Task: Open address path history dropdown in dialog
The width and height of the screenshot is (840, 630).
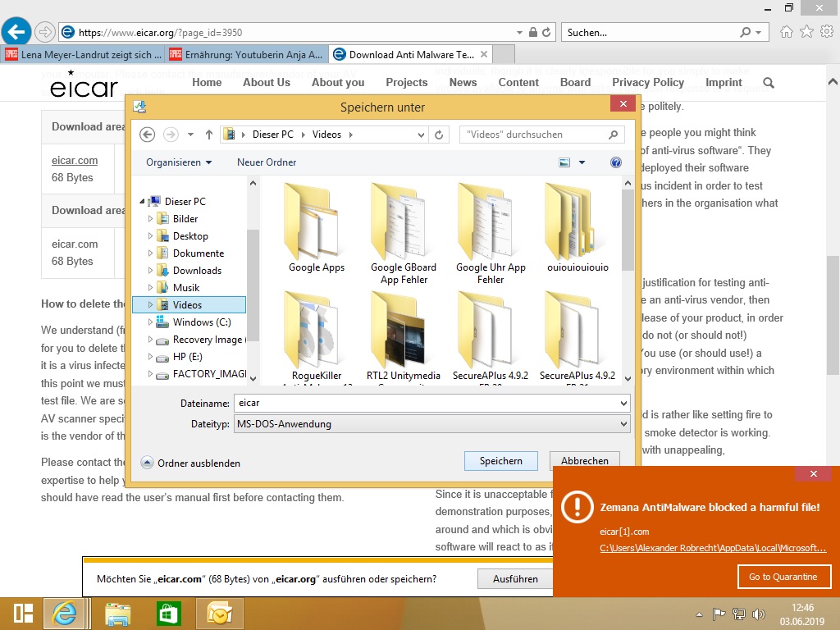Action: pos(421,135)
